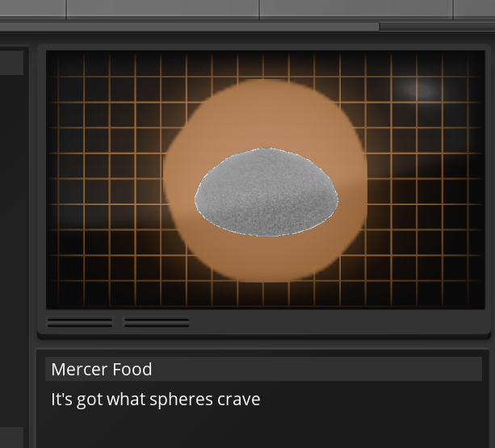The width and height of the screenshot is (495, 448).
Task: Click the horizontal scrollbar thumb under the top bar
Action: 190,27
